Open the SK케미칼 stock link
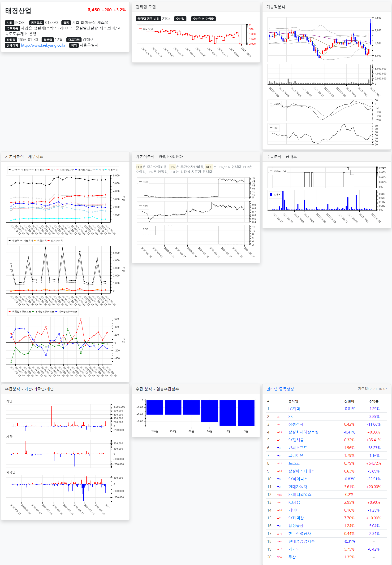The width and height of the screenshot is (392, 565). [x=296, y=518]
